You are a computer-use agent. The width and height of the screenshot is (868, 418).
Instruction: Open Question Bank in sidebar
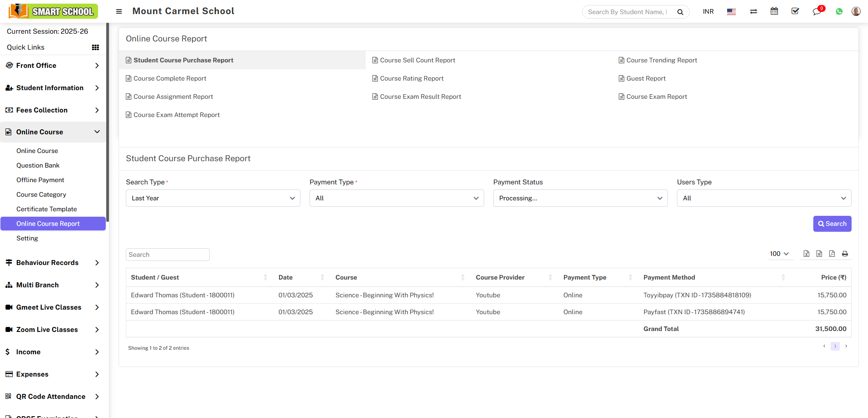(38, 165)
